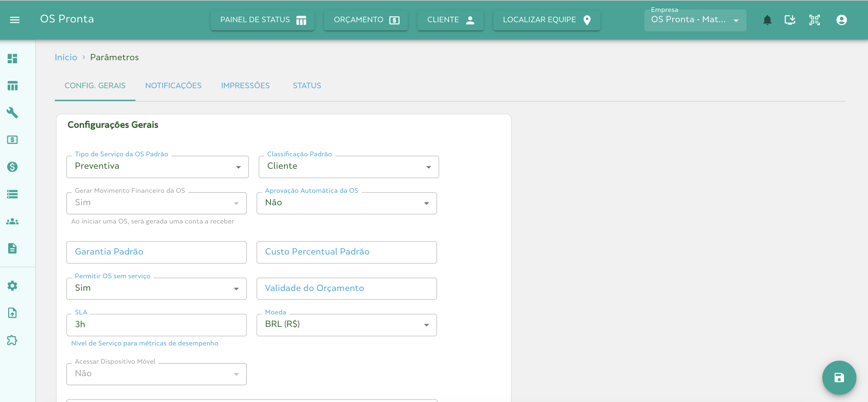Open the hamburger navigation menu
This screenshot has height=402, width=868.
15,20
